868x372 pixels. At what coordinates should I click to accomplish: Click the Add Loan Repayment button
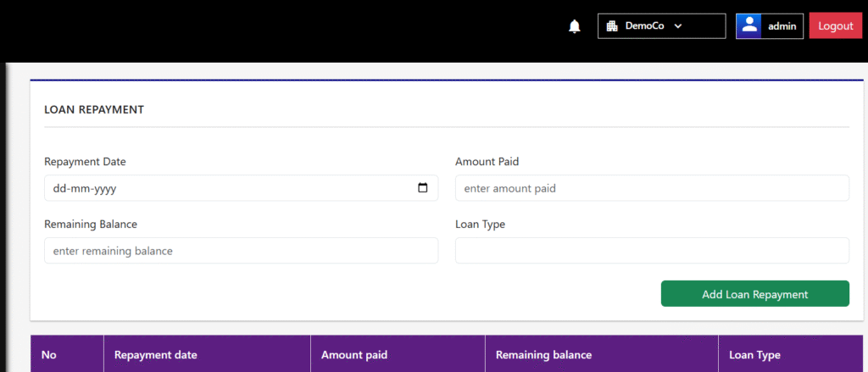[754, 294]
